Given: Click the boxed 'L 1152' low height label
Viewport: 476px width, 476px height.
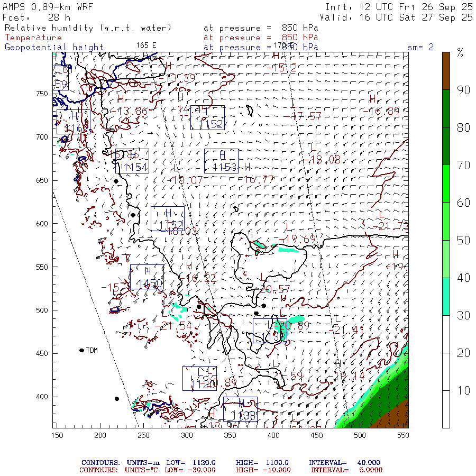Looking at the screenshot, I should click(x=208, y=118).
